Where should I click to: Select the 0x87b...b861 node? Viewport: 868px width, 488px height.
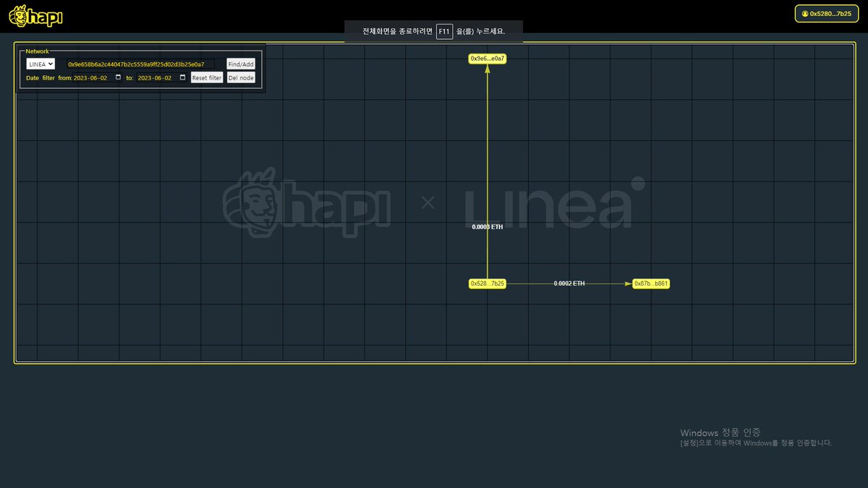pyautogui.click(x=650, y=283)
